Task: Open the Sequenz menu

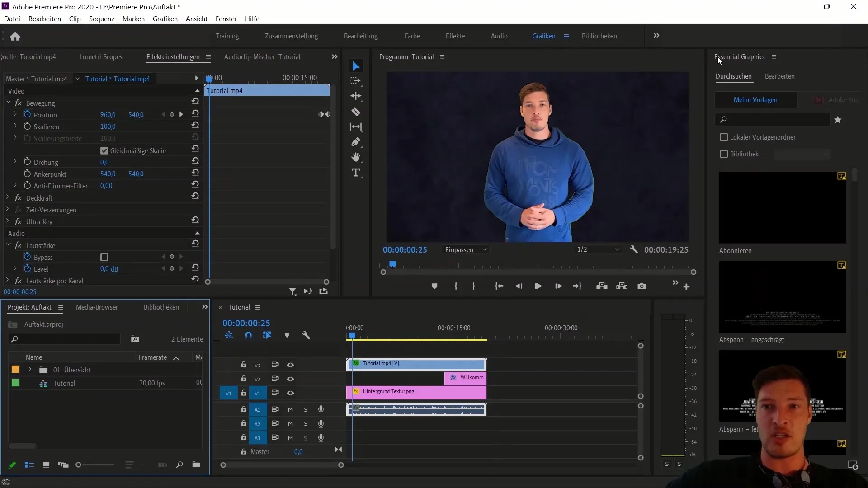Action: click(x=101, y=19)
